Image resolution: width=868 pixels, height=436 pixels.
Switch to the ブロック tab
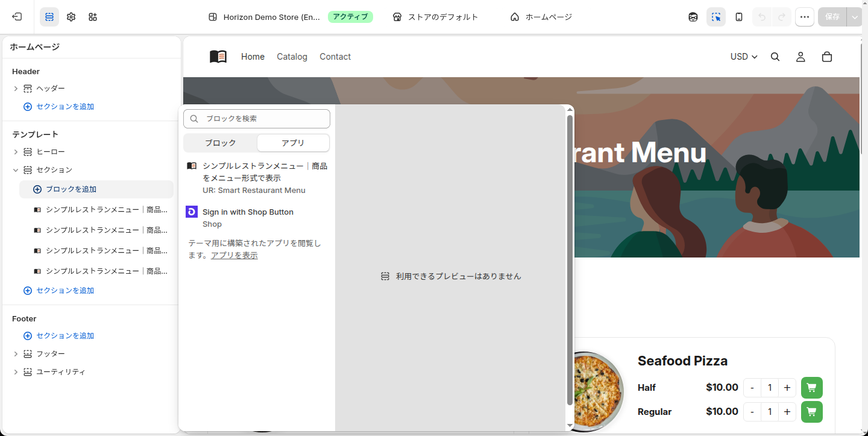[x=221, y=143]
